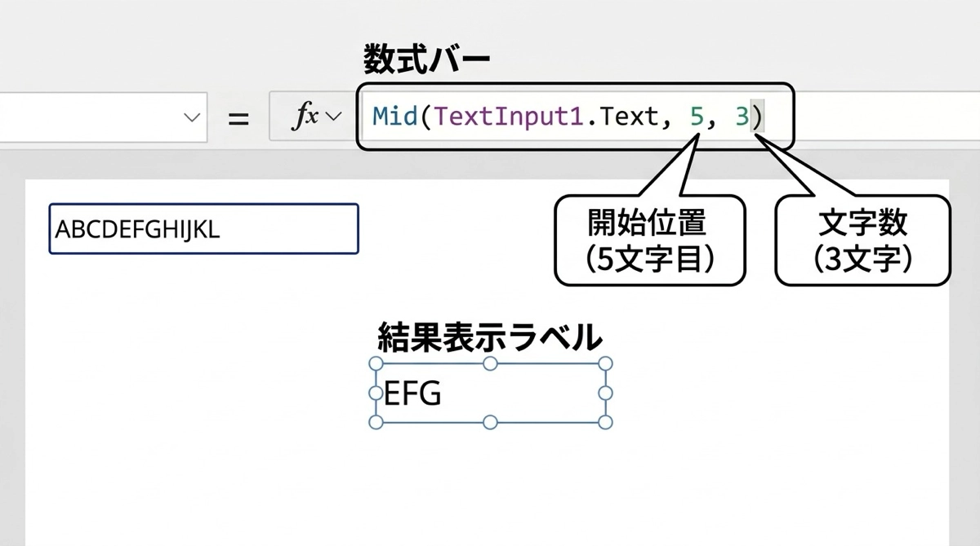
Task: Click the equals sign beside the formula bar
Action: click(x=238, y=118)
